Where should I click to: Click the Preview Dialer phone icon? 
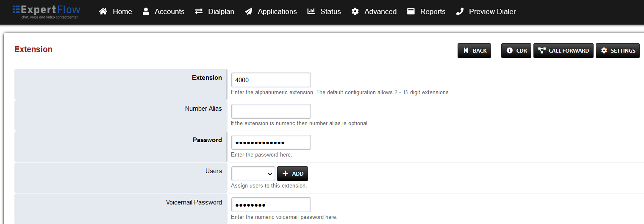[x=460, y=11]
